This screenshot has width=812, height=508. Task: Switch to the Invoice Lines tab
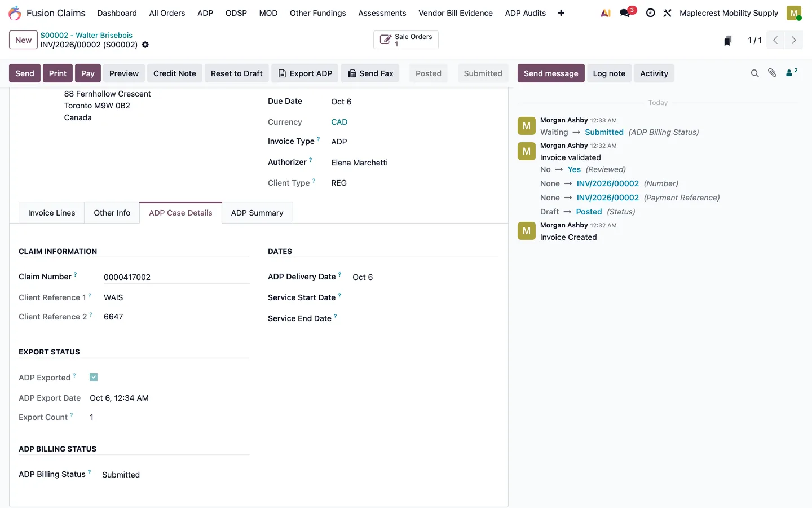point(52,213)
